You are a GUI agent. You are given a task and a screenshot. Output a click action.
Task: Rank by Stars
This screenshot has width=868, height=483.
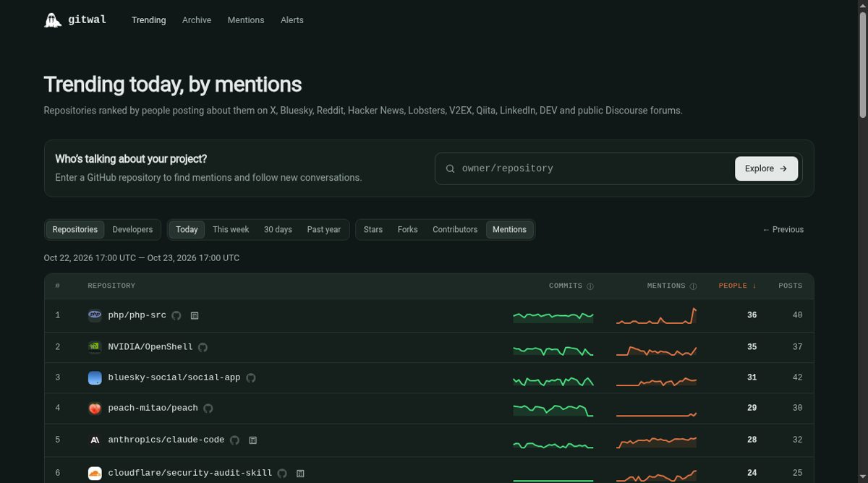pyautogui.click(x=373, y=229)
